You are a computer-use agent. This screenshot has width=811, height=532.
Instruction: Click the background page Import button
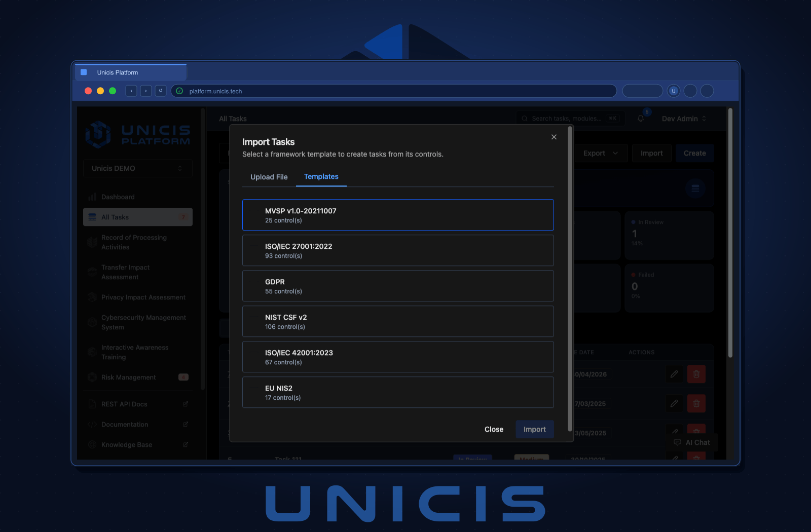coord(652,153)
